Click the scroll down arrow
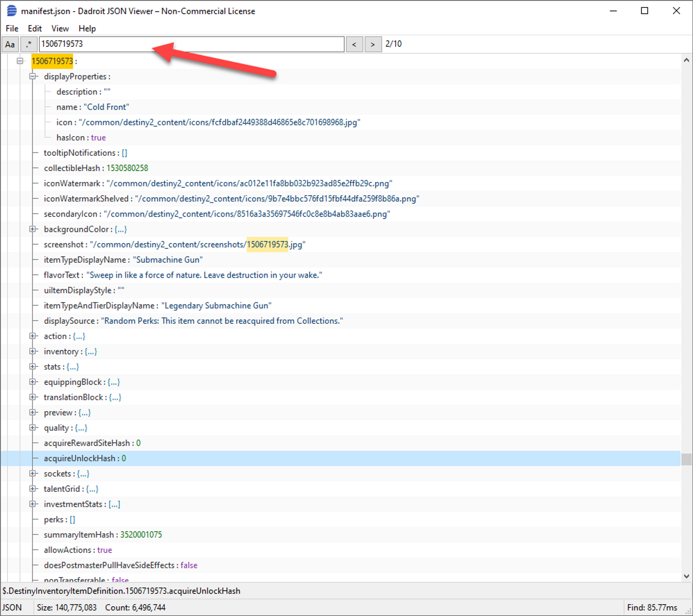The height and width of the screenshot is (616, 693). pos(686,576)
